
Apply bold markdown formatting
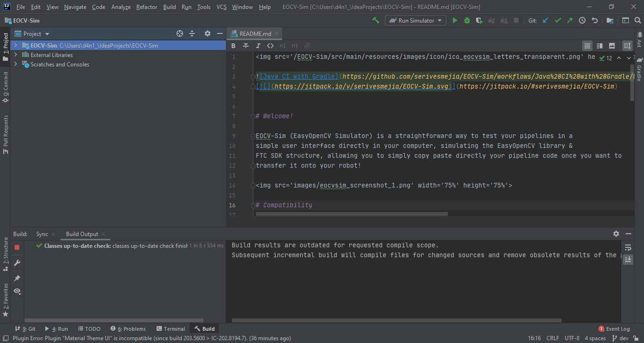tap(234, 46)
